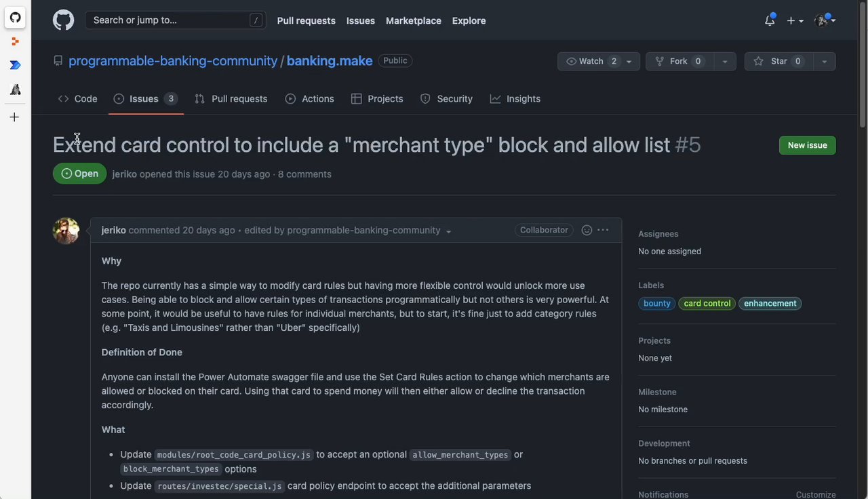This screenshot has width=868, height=499.
Task: Open the notifications bell
Action: pyautogui.click(x=769, y=20)
